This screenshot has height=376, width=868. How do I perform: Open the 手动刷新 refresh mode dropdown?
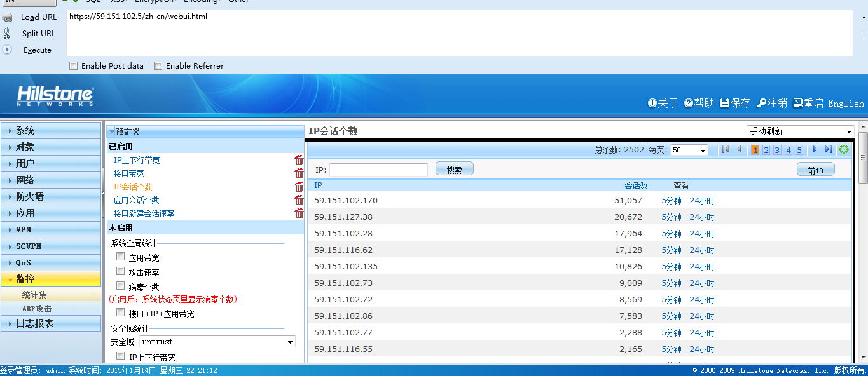[801, 131]
